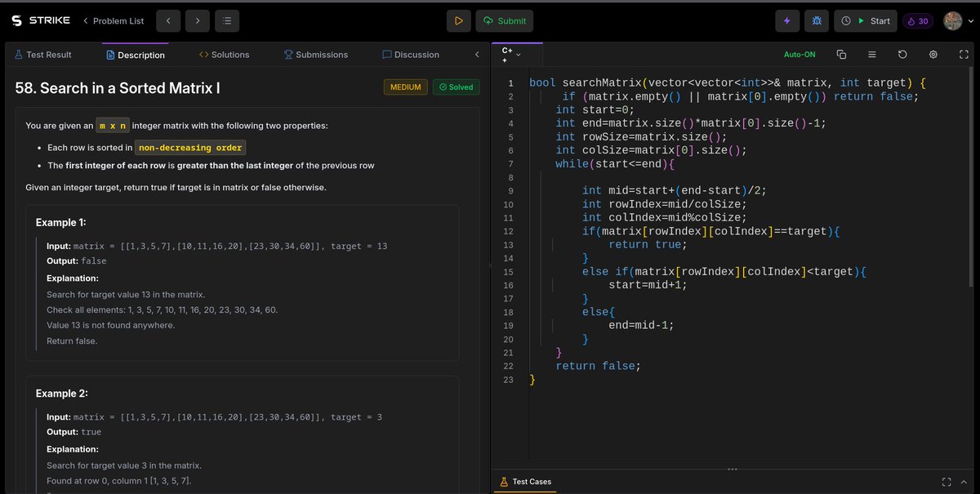Click 'non-decreasing order' highlighted text

(x=190, y=148)
